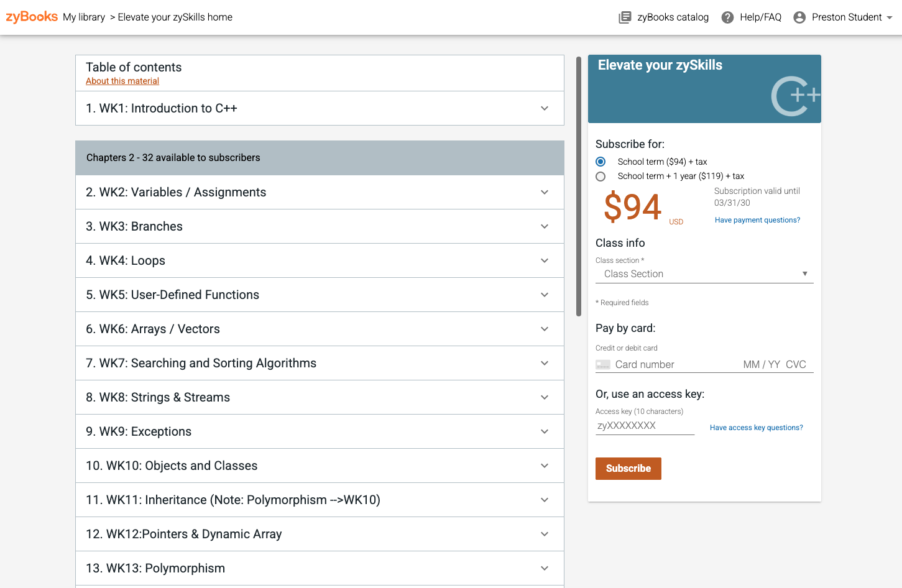Click the Subscribe button

coord(628,469)
